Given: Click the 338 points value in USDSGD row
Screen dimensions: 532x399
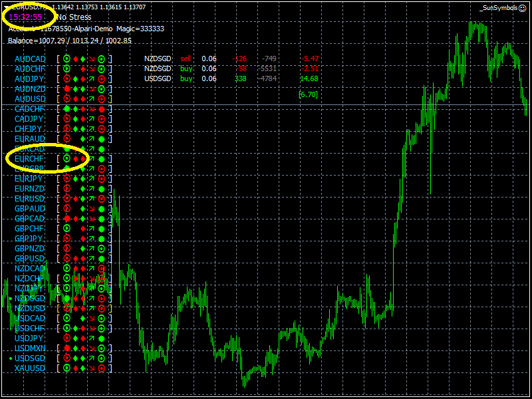Looking at the screenshot, I should click(x=241, y=78).
